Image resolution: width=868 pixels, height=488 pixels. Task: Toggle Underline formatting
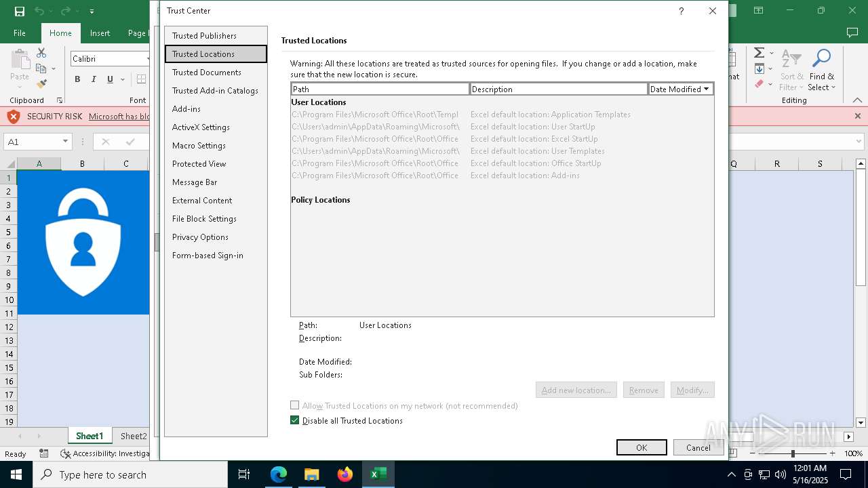pos(110,79)
